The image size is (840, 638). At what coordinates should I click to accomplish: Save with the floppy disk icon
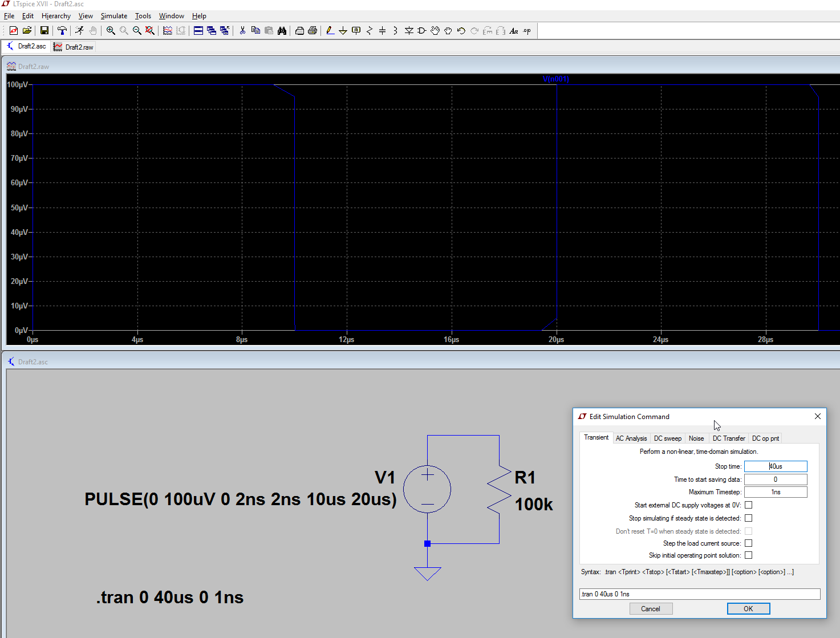(44, 31)
